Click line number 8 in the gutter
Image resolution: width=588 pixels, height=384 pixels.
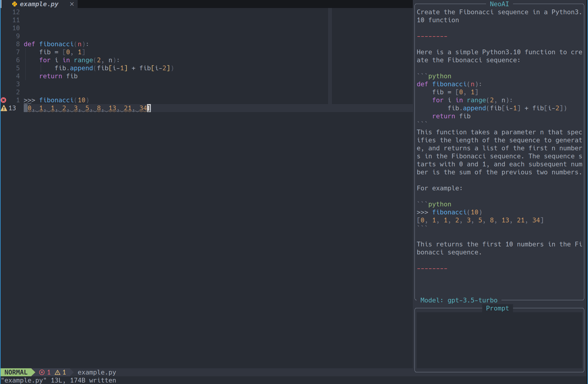(x=17, y=44)
